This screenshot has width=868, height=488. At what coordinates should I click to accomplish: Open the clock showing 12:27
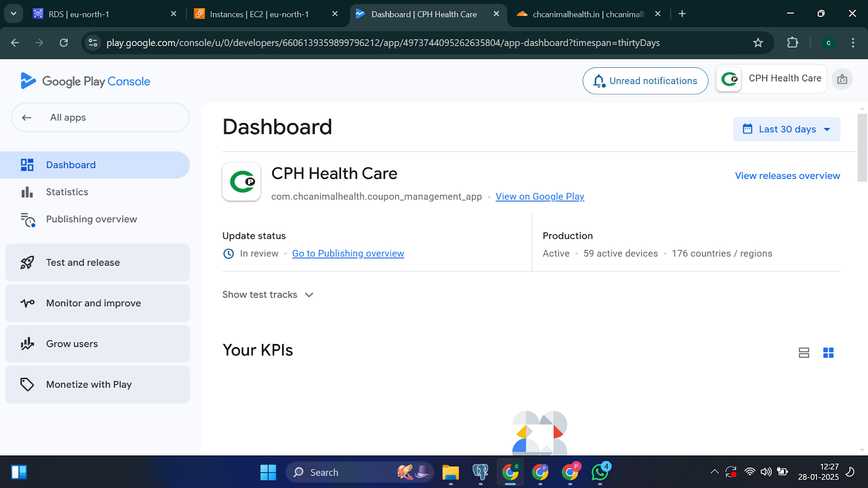(818, 472)
